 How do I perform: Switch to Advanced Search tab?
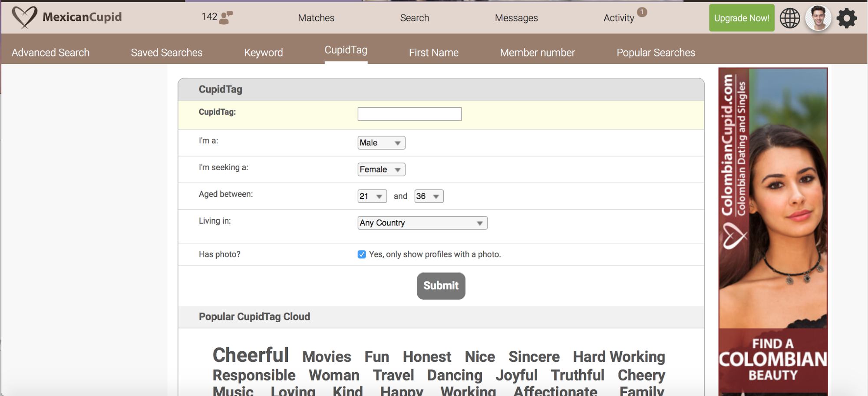[x=50, y=53]
